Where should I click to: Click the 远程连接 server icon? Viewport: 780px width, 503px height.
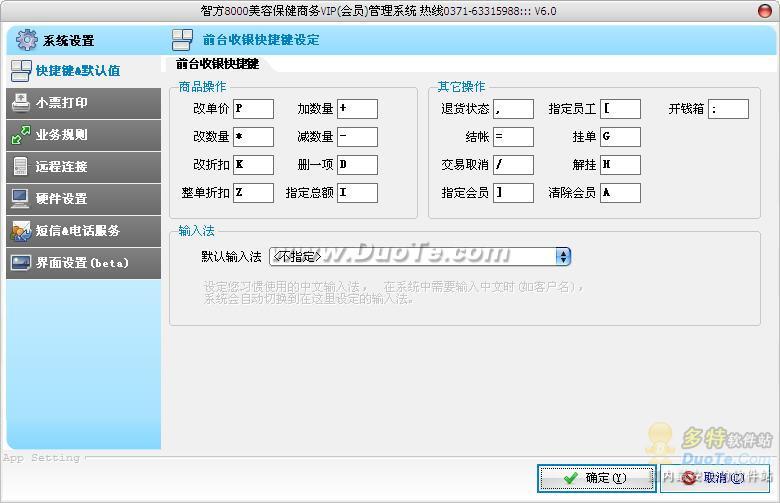pos(20,167)
